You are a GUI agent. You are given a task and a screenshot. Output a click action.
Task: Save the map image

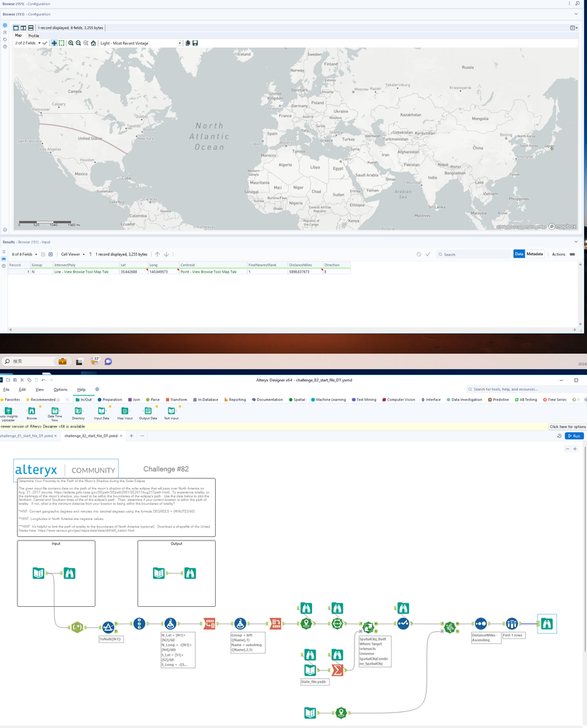pyautogui.click(x=195, y=43)
